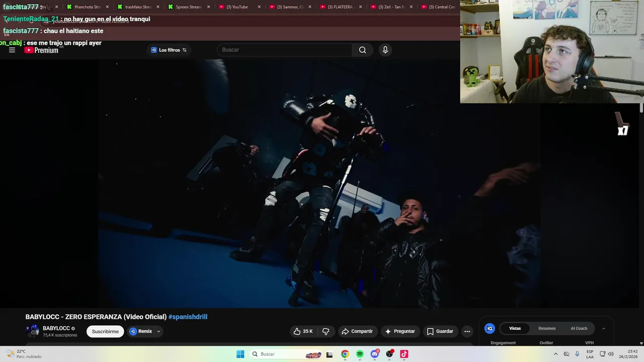Close the ffranchota Stream tab
Viewport: 644px width, 362px height.
coord(107,7)
